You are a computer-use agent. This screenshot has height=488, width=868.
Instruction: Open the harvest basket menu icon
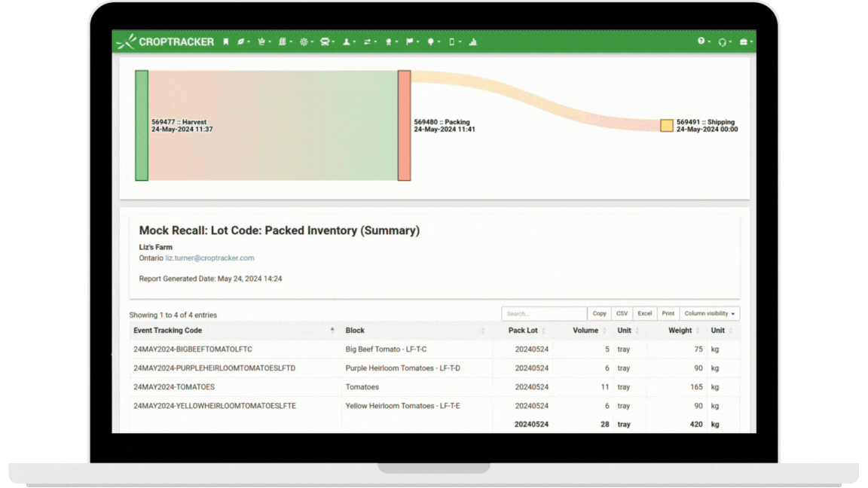264,41
